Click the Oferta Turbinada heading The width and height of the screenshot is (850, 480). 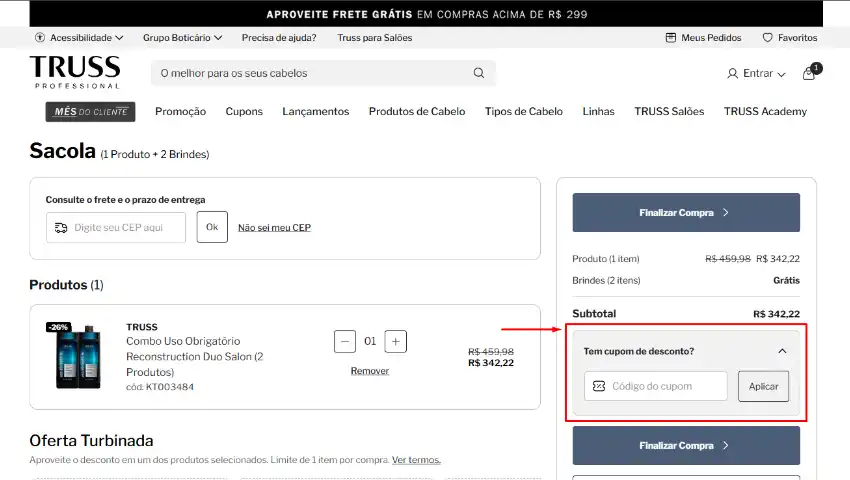(92, 440)
